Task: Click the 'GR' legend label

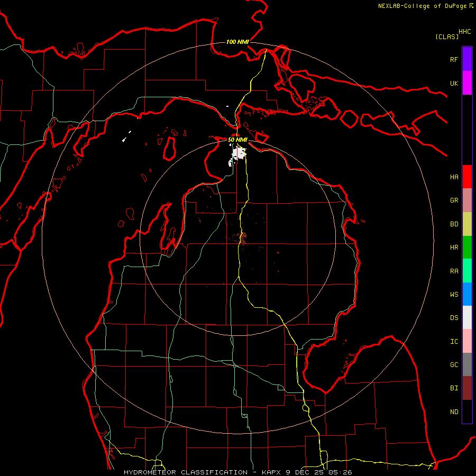Action: [x=454, y=200]
